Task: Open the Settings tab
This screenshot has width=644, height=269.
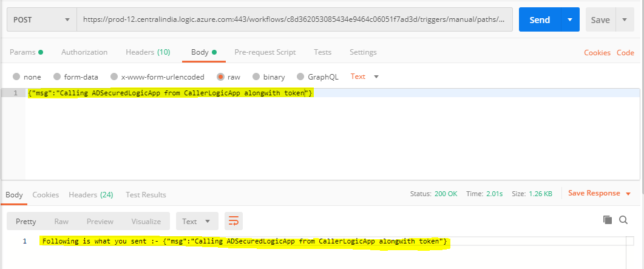Action: point(363,52)
